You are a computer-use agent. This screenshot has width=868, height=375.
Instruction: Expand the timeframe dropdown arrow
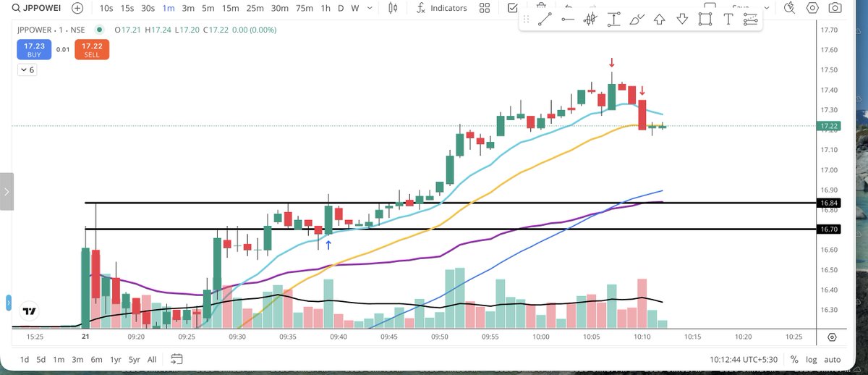pyautogui.click(x=369, y=9)
